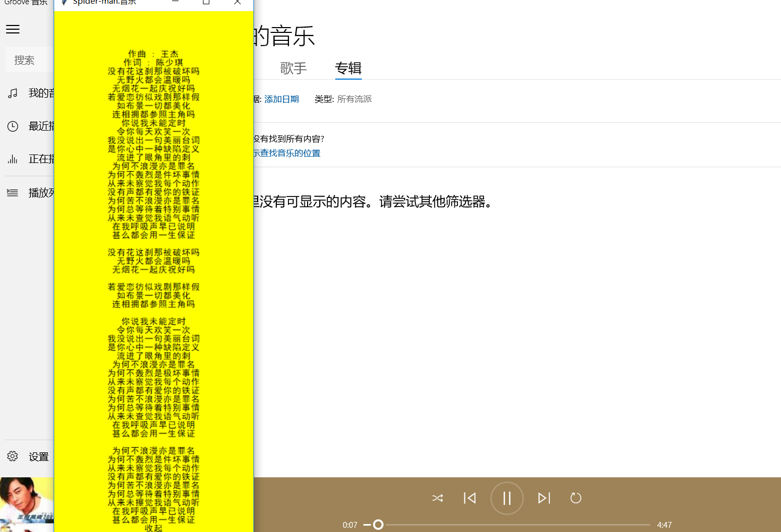Open the hamburger navigation menu in Groove
781x532 pixels.
coord(13,30)
